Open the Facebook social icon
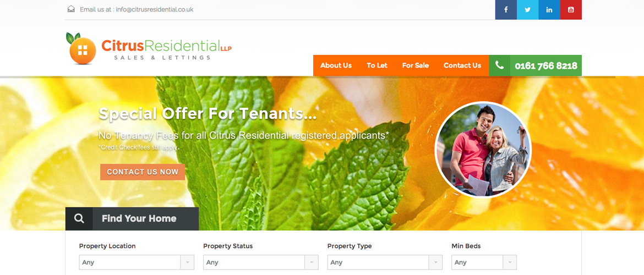Screen dimensions: 644x275 tap(506, 10)
